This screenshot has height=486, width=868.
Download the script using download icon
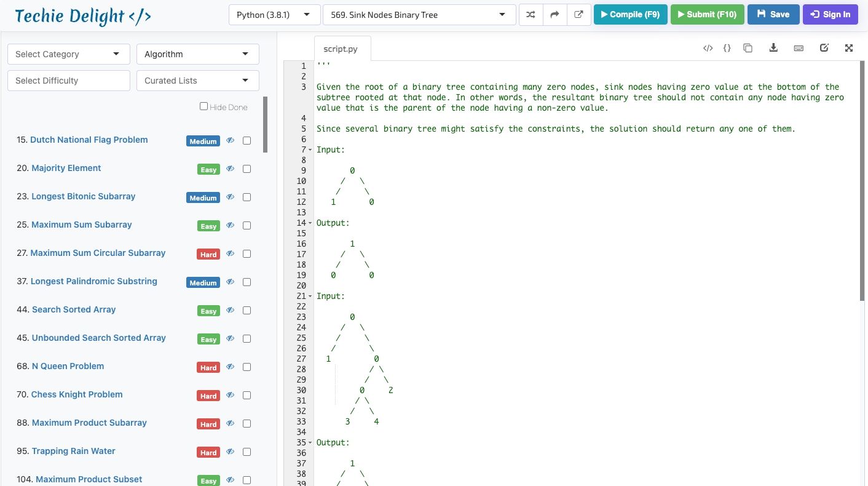773,48
